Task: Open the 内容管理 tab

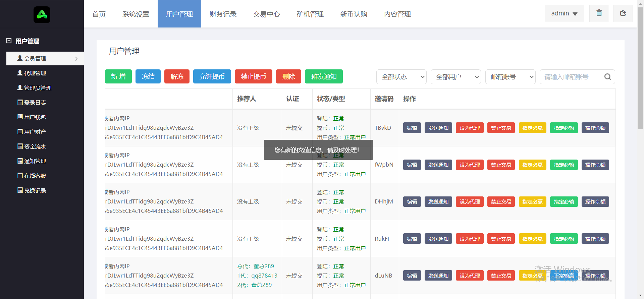Action: point(397,14)
